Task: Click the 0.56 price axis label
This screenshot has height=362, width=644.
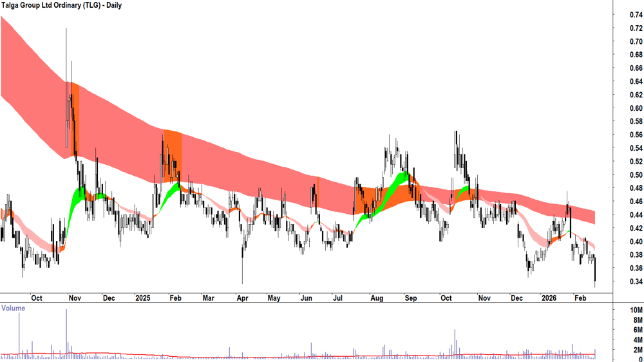Action: [x=636, y=135]
